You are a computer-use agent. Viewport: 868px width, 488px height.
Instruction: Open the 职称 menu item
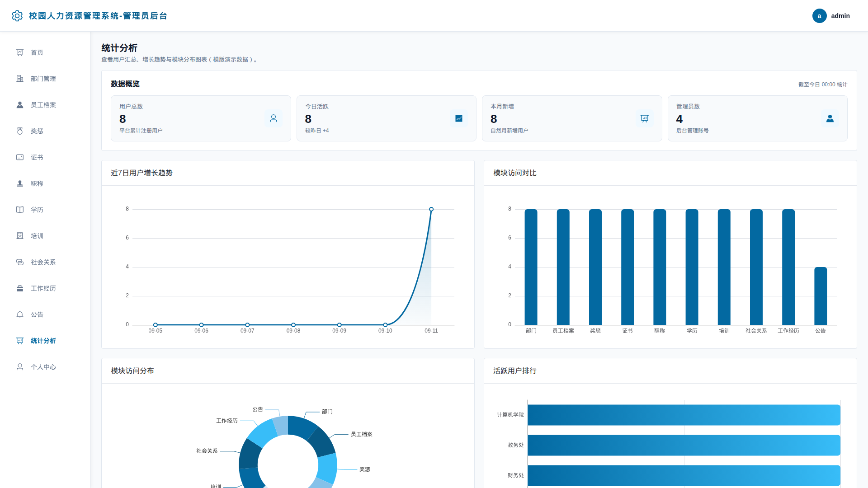(45, 183)
